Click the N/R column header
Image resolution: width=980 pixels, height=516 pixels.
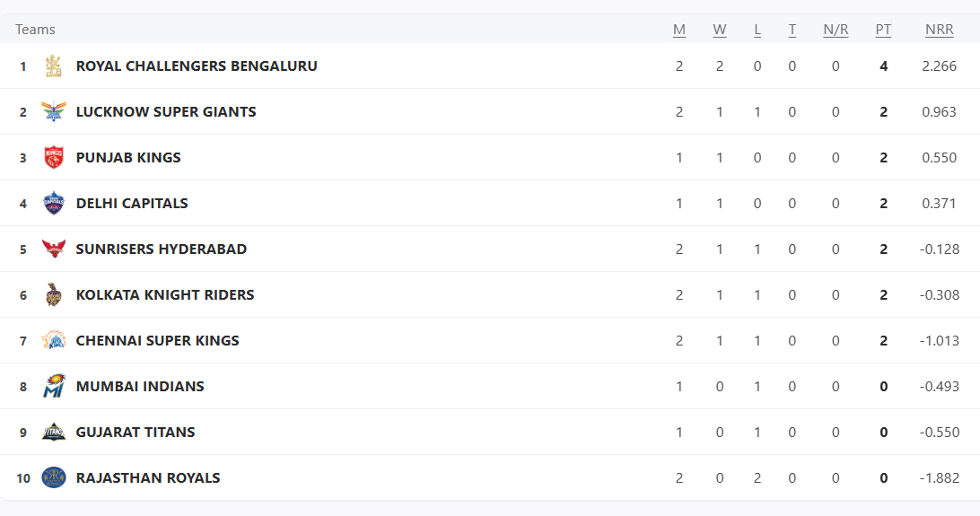[836, 30]
